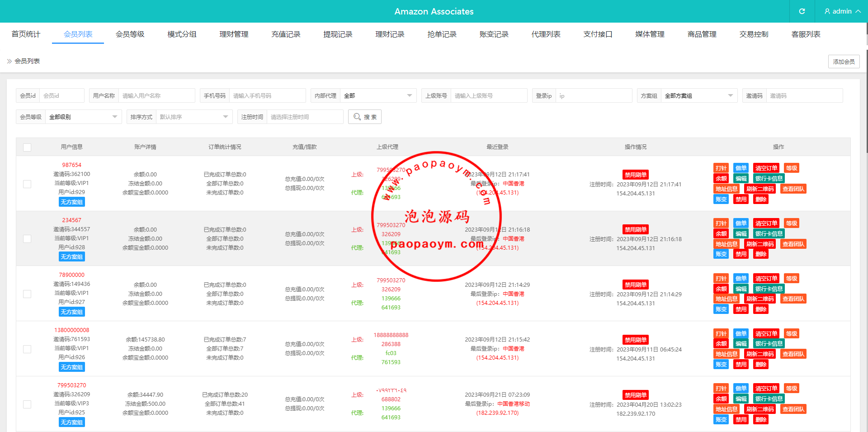Click 账变 for user 13800000008
The height and width of the screenshot is (432, 868).
click(x=721, y=365)
